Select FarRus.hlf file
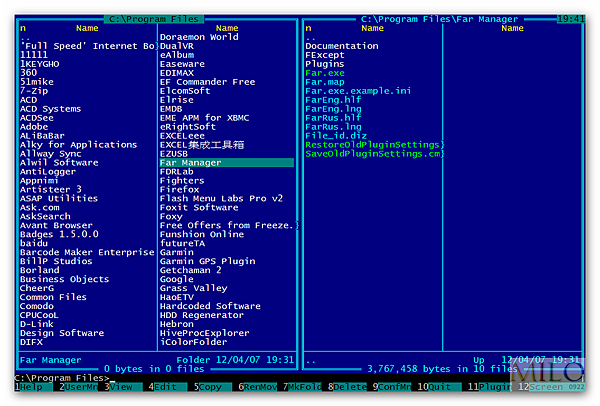The width and height of the screenshot is (600, 406). click(x=333, y=118)
